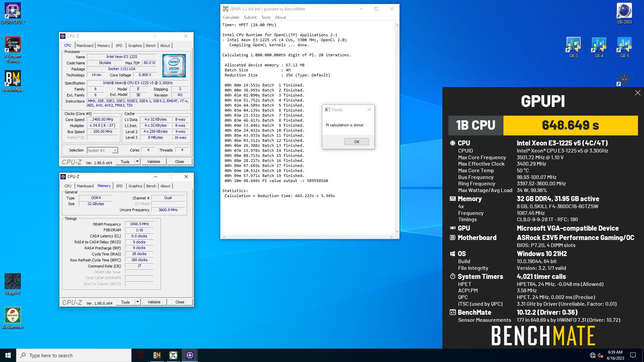644x362 pixels.
Task: Click the GPUPI taskbar icon
Action: click(173, 355)
